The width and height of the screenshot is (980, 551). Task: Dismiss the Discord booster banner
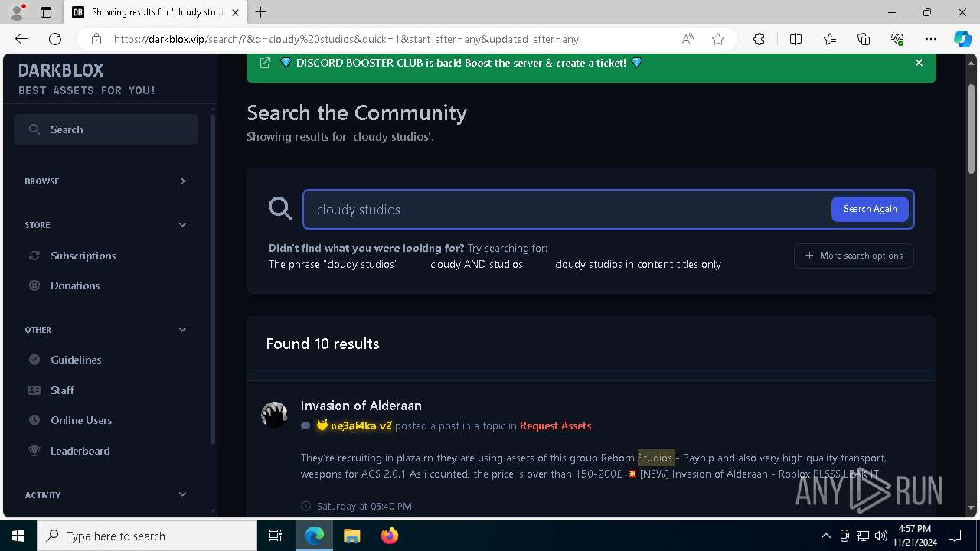919,63
